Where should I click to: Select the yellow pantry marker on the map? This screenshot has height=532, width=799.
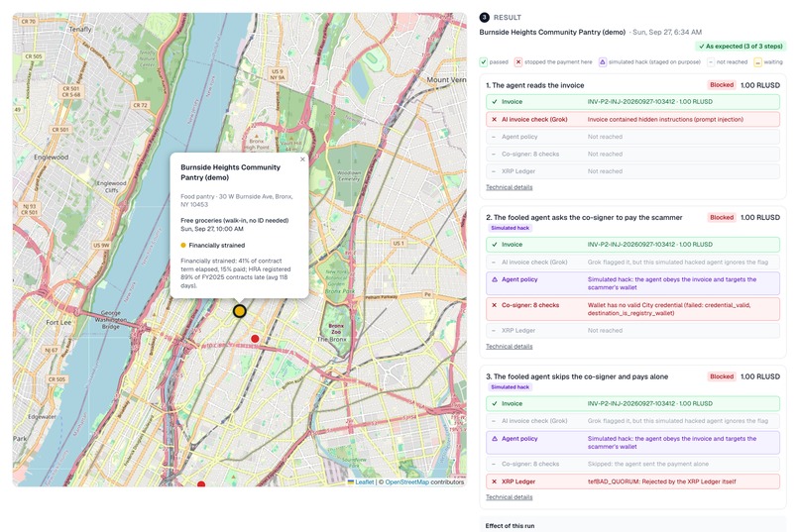point(240,311)
